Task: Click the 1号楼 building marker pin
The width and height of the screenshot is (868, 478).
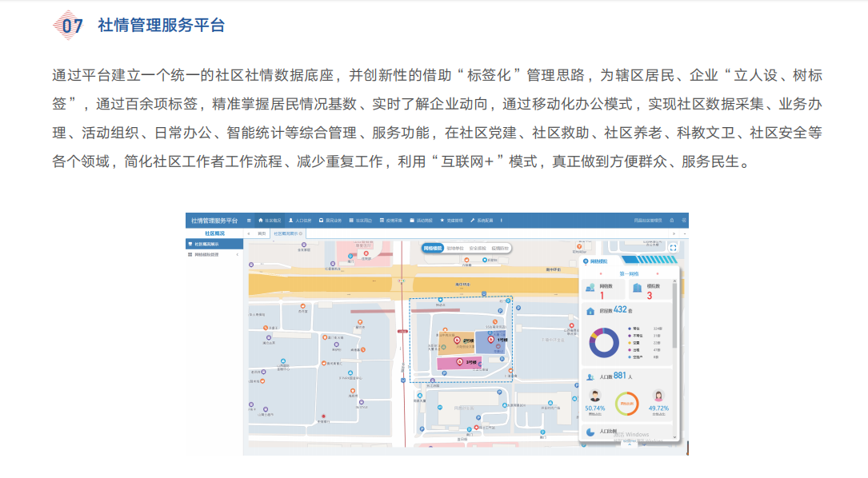Action: (x=490, y=340)
